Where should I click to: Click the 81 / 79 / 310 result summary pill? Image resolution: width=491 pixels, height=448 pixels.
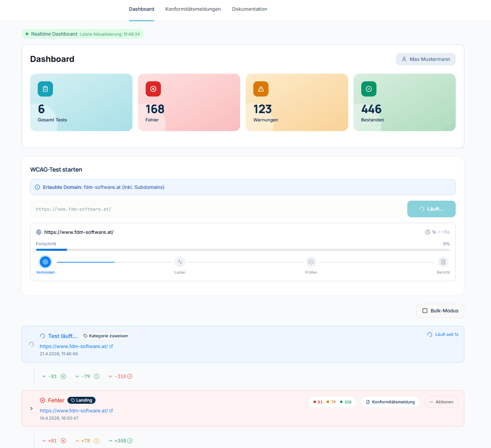(x=332, y=402)
